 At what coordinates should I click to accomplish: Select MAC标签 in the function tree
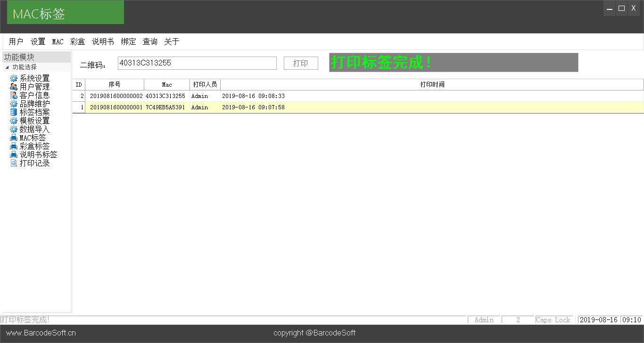pyautogui.click(x=33, y=138)
